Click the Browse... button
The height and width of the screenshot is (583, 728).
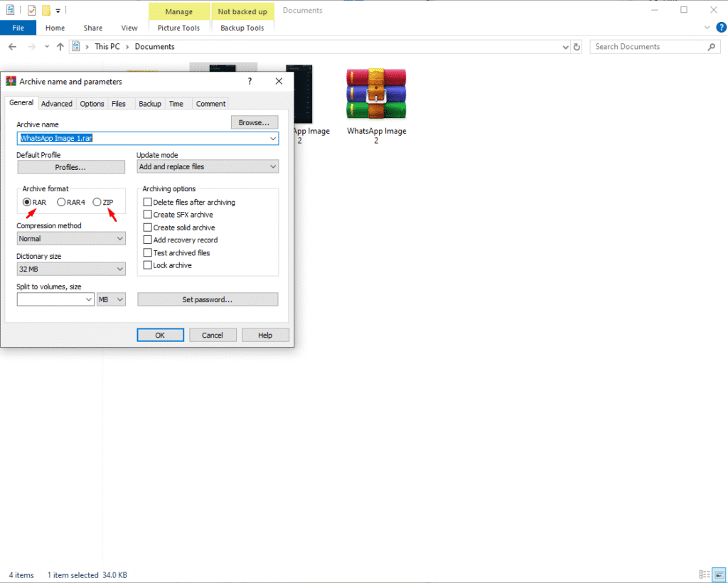(x=255, y=122)
